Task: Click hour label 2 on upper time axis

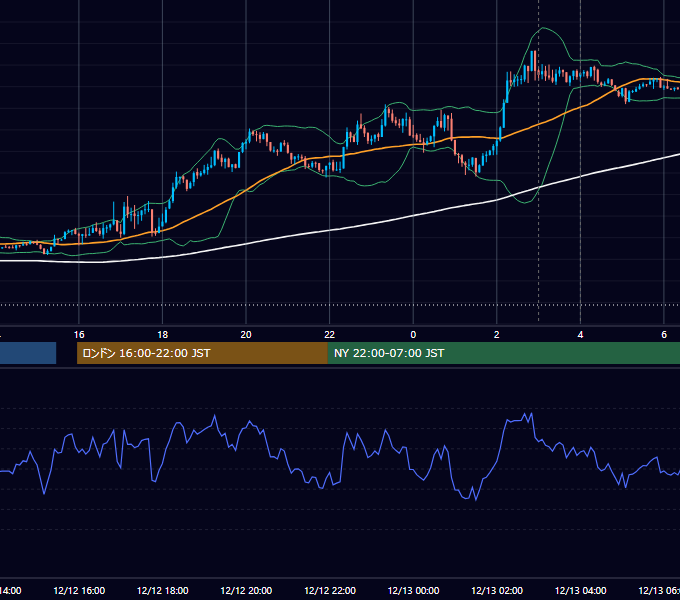Action: [x=497, y=334]
